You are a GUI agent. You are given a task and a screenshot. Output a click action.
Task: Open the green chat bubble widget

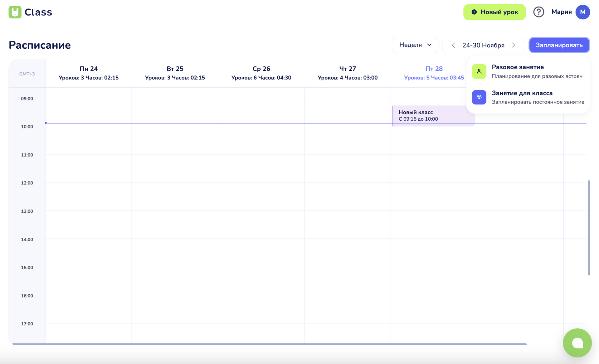click(x=577, y=343)
